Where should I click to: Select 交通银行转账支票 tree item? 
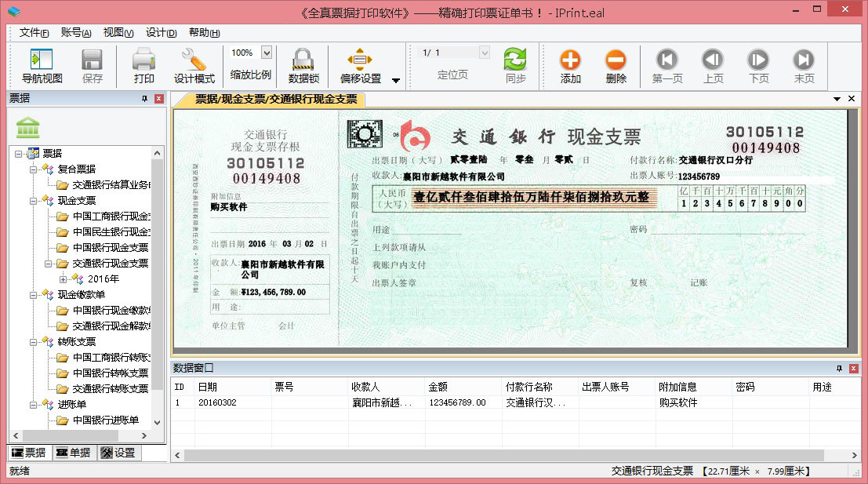point(110,389)
